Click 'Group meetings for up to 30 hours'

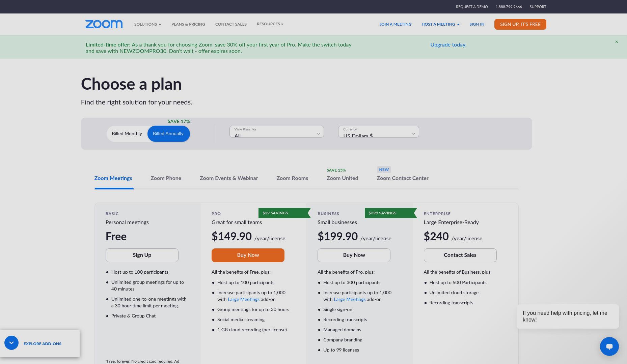tap(253, 309)
